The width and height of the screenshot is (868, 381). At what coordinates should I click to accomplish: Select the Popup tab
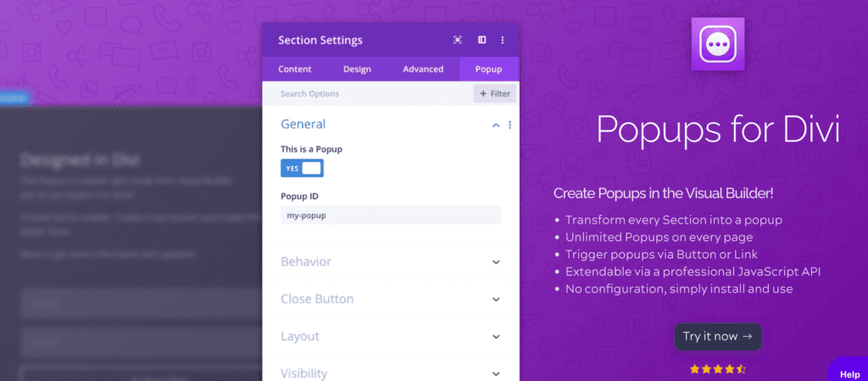click(x=489, y=69)
